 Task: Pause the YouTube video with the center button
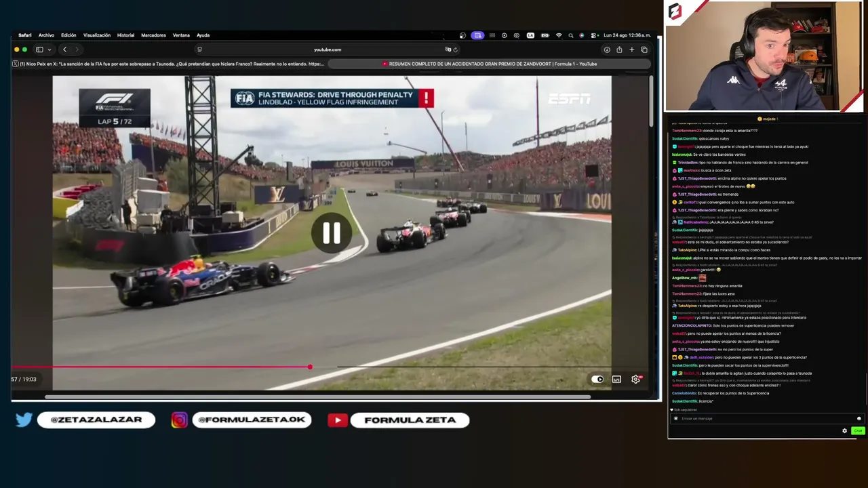pyautogui.click(x=331, y=233)
